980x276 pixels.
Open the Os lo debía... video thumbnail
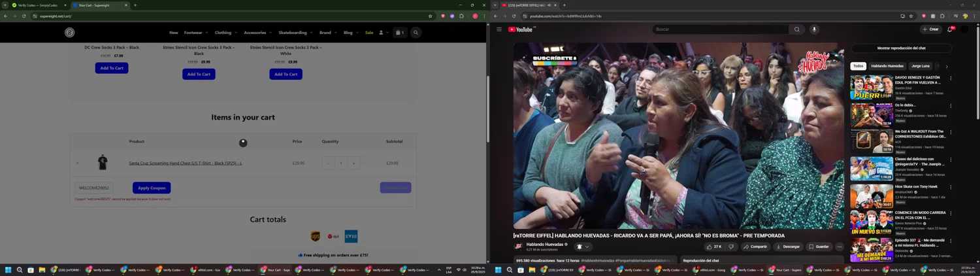(x=872, y=115)
